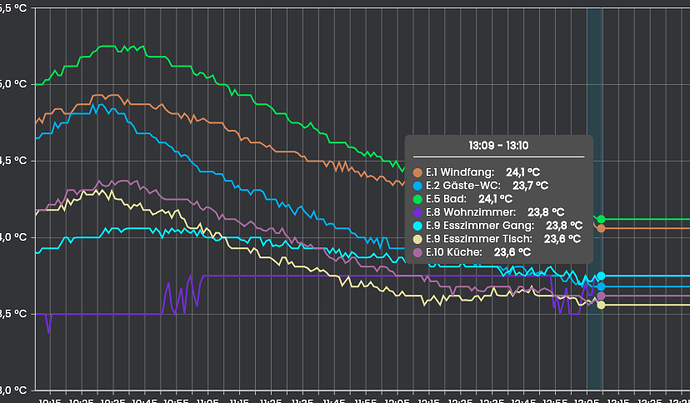The width and height of the screenshot is (690, 403).
Task: Click the yellow E.9 Esszimmer Tisch dot
Action: [x=418, y=239]
